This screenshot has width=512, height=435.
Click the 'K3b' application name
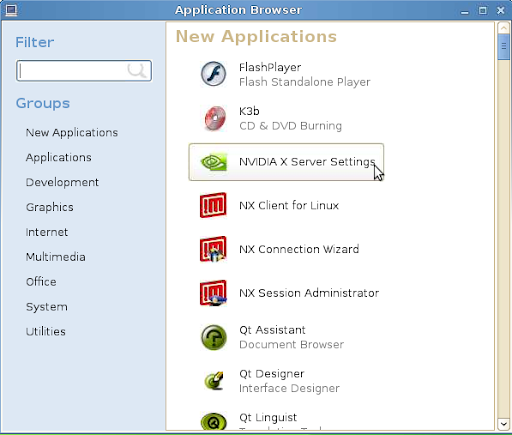249,111
